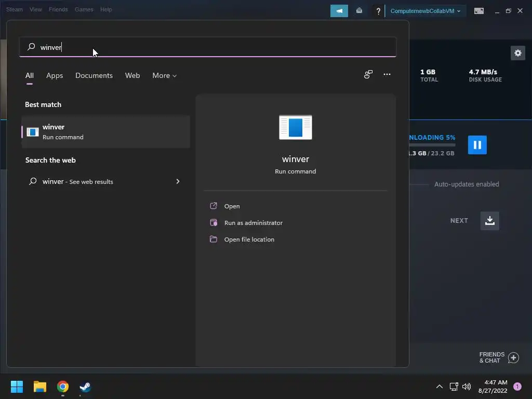Click the 4.7 MB/s disk usage value

483,72
